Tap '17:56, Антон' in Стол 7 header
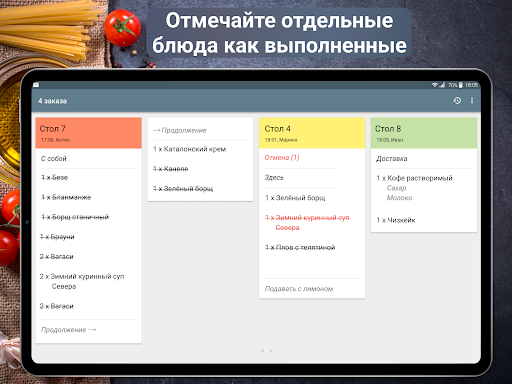512x384 pixels. (55, 140)
